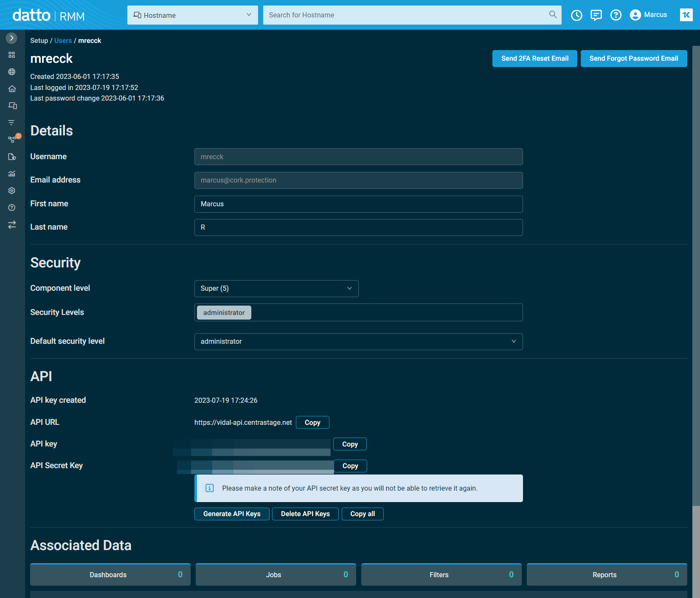This screenshot has height=598, width=700.
Task: Edit the First name field
Action: pos(359,204)
